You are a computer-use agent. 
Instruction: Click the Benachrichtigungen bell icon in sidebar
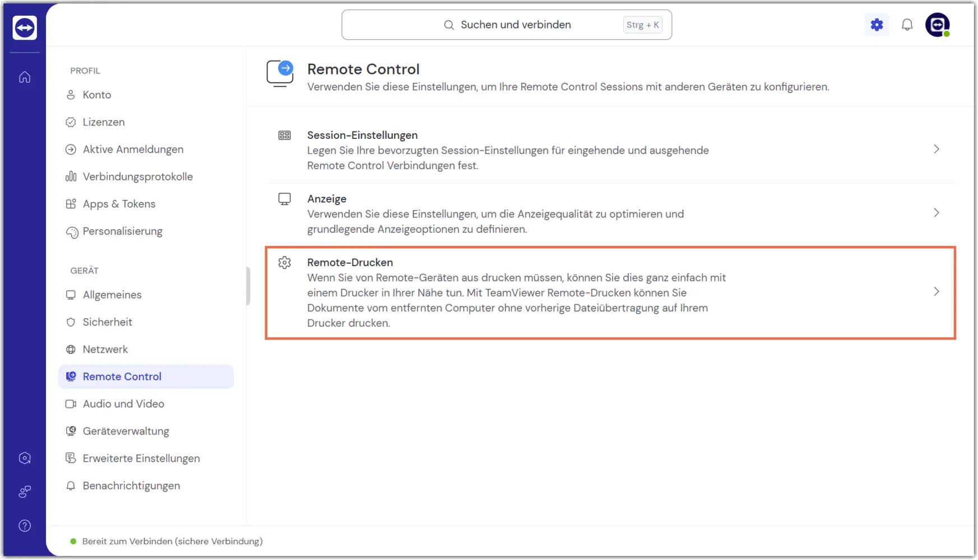71,486
